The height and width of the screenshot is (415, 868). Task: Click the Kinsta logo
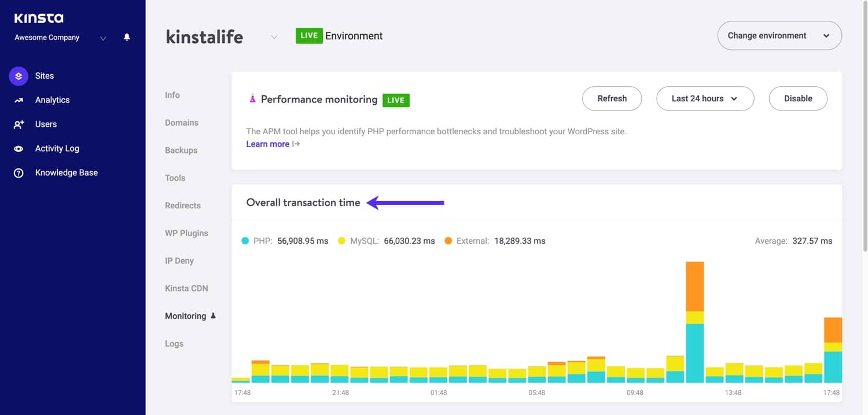coord(39,19)
